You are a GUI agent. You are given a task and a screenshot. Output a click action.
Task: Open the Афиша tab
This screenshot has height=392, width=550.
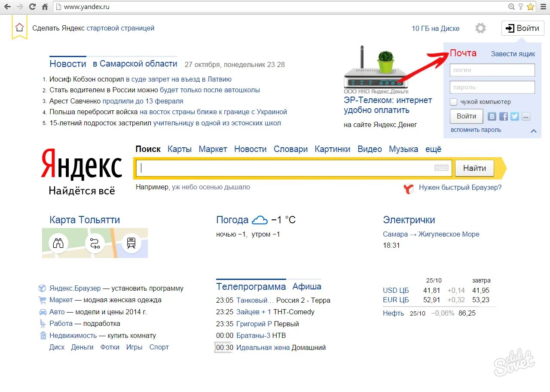pos(307,286)
